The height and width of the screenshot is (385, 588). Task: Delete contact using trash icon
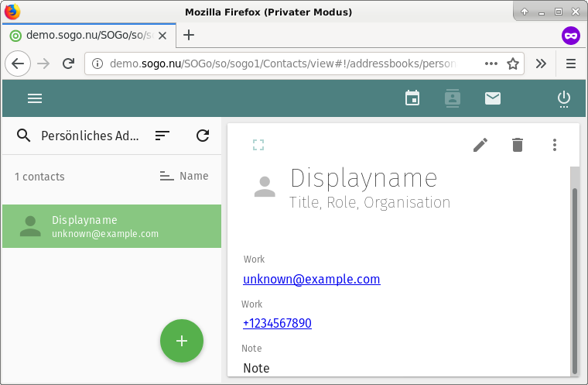[518, 145]
